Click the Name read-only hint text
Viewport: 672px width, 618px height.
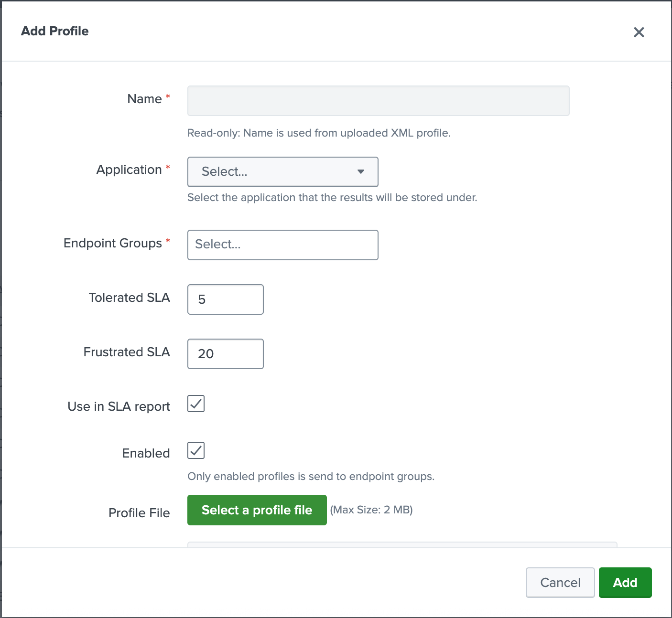tap(319, 133)
